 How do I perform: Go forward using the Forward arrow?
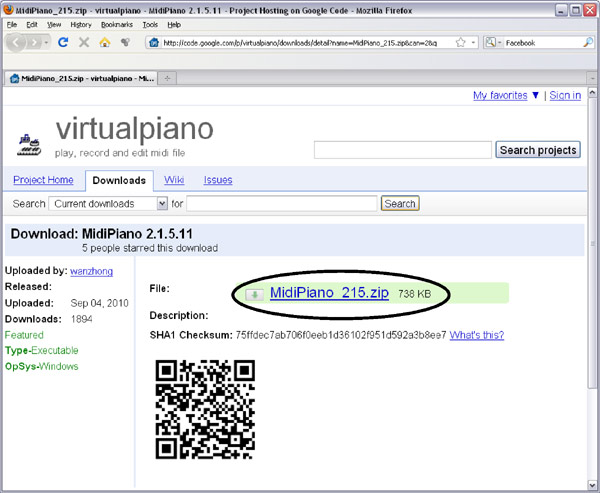pos(34,42)
